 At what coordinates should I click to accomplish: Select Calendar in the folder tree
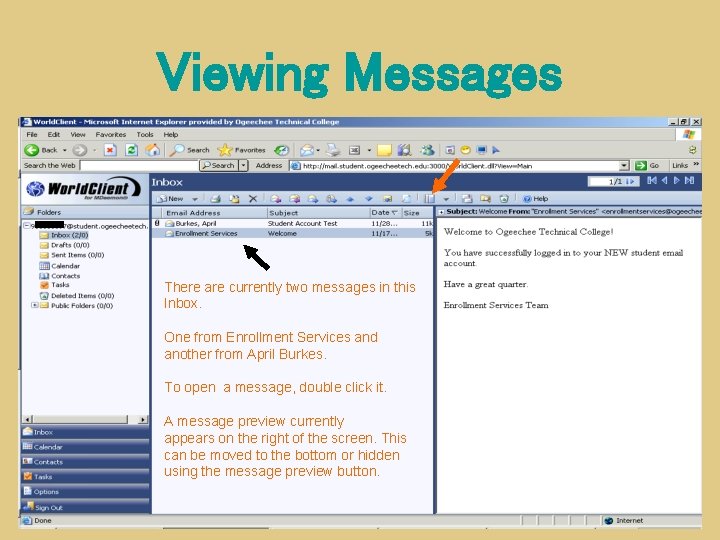point(60,266)
